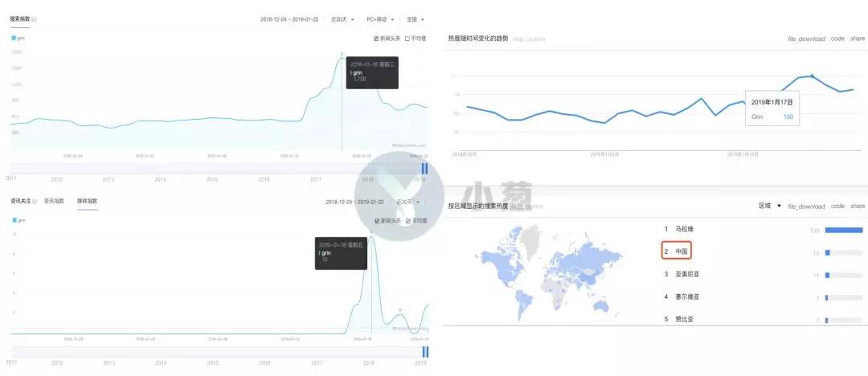This screenshot has height=376, width=868.
Task: Click help icon beside 资讯关注 title
Action: pos(35,201)
